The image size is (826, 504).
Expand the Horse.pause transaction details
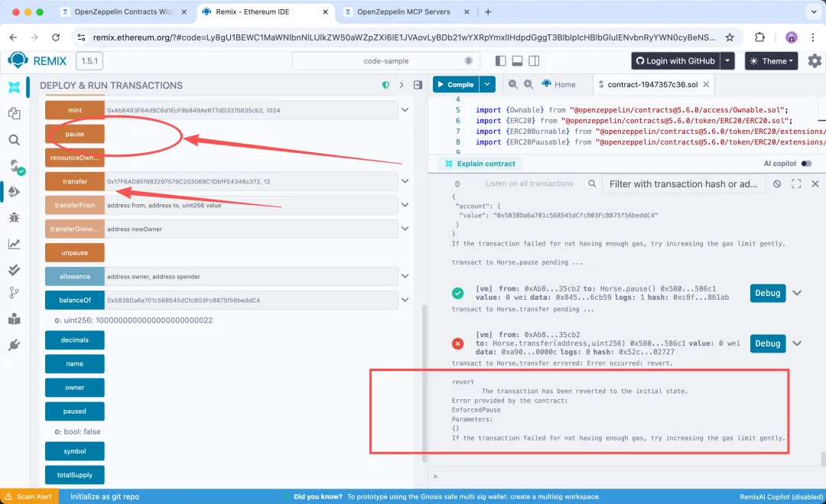[797, 293]
